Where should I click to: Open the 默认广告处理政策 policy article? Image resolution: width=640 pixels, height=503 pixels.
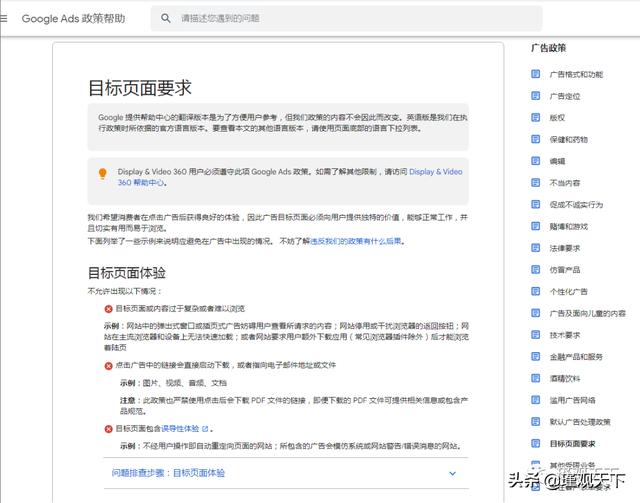[580, 422]
